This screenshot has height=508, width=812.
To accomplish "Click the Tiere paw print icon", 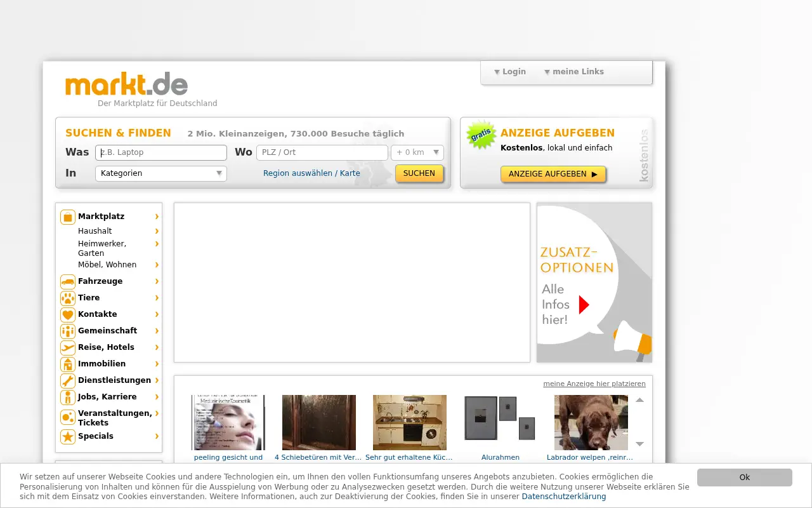I will pos(68,298).
